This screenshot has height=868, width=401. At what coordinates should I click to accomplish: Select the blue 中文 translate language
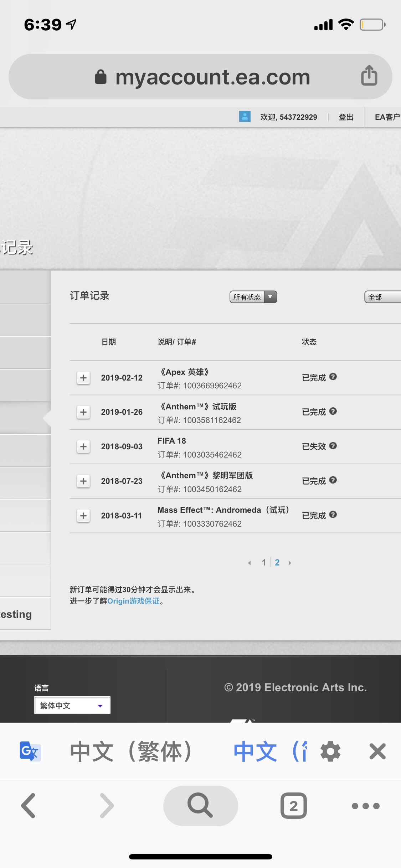270,751
